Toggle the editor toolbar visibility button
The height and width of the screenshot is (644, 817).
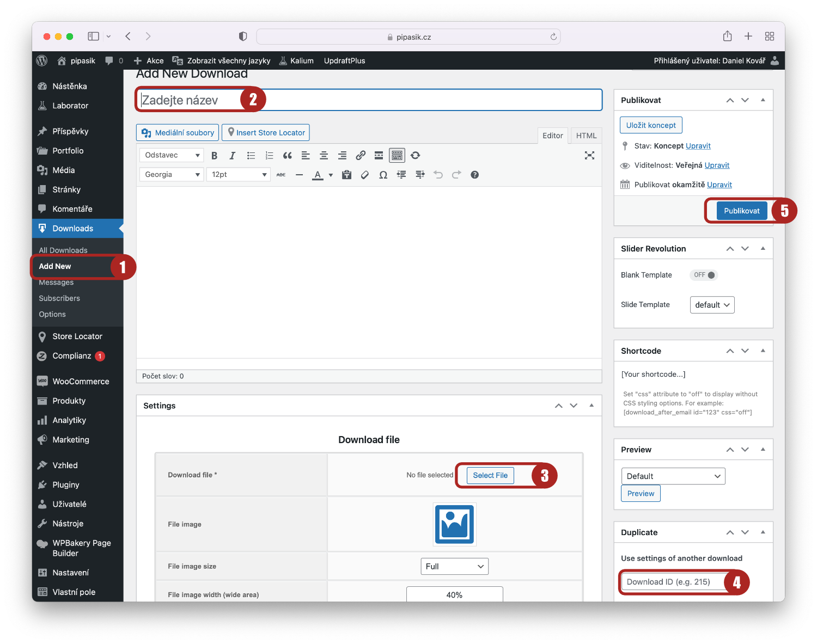click(397, 156)
